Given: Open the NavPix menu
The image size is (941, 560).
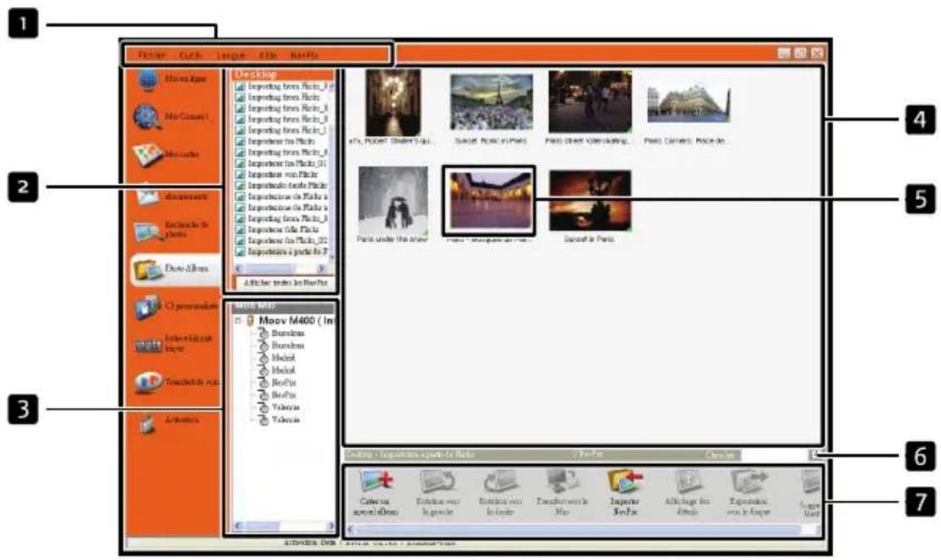Looking at the screenshot, I should pos(305,54).
